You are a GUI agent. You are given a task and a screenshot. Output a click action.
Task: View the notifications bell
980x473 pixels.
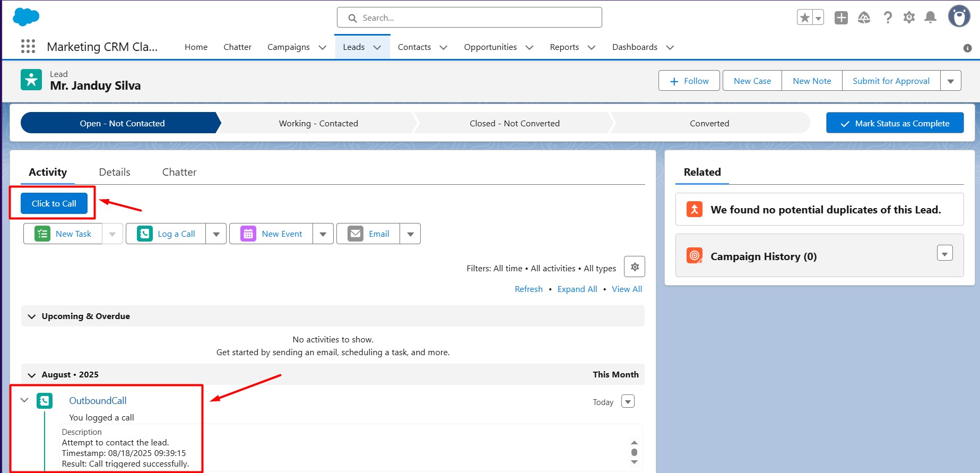930,18
